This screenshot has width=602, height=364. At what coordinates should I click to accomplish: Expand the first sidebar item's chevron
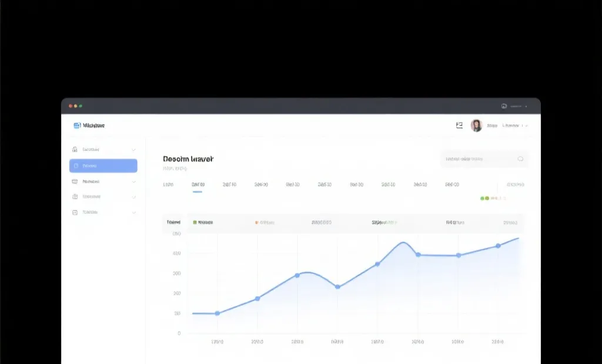tap(133, 150)
